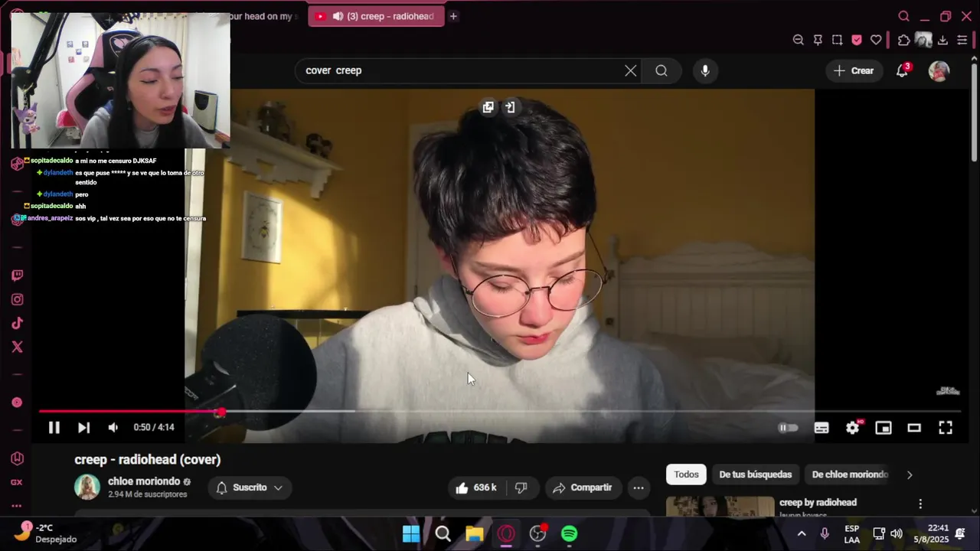Click the pin icon in address bar
This screenshot has width=980, height=551.
[x=818, y=40]
